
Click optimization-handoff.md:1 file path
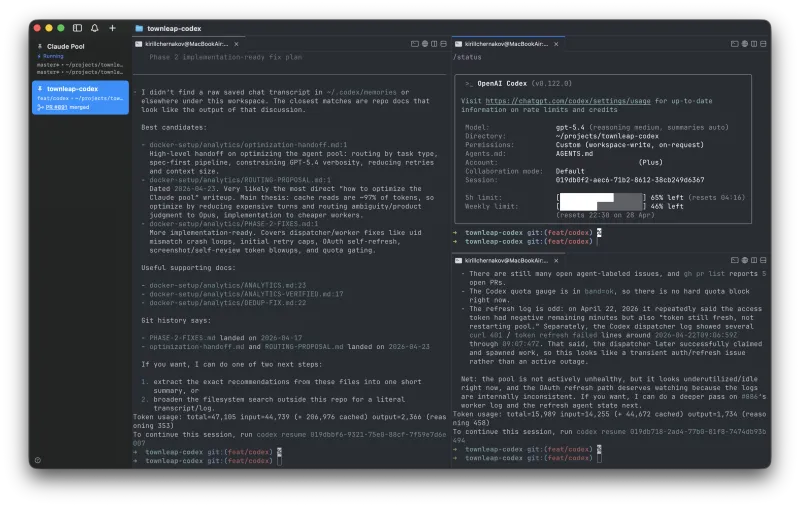tap(248, 145)
